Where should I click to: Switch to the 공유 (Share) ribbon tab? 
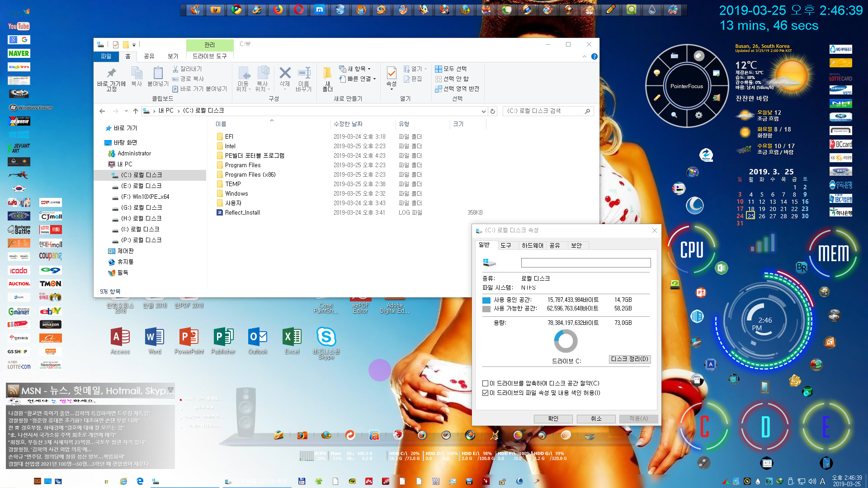pos(149,56)
